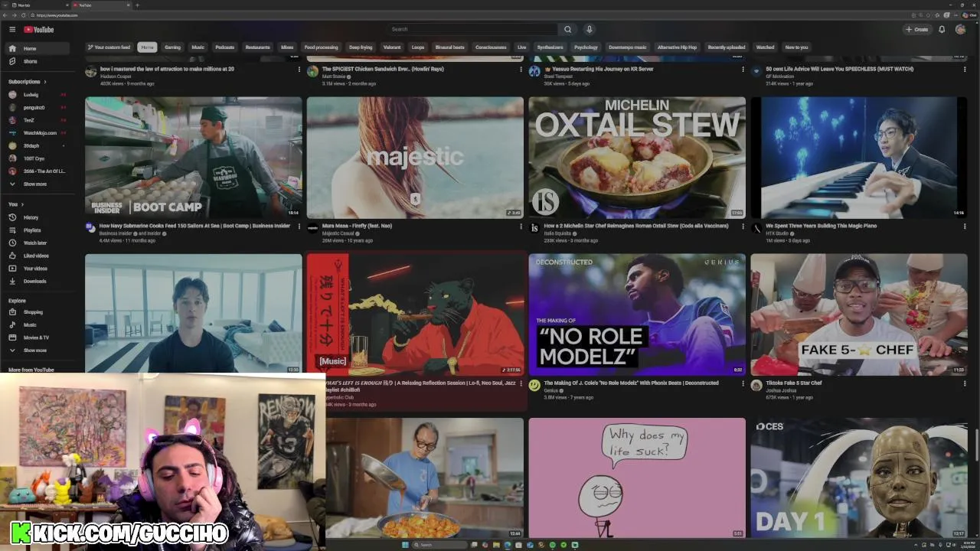This screenshot has height=551, width=980.
Task: Open Playlists in the sidebar
Action: (38, 230)
